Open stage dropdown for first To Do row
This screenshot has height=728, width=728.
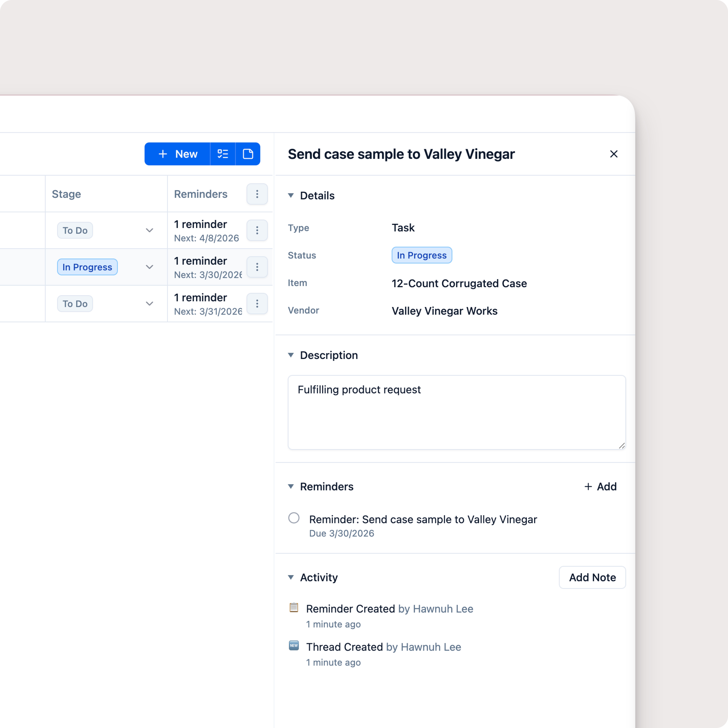coord(149,230)
